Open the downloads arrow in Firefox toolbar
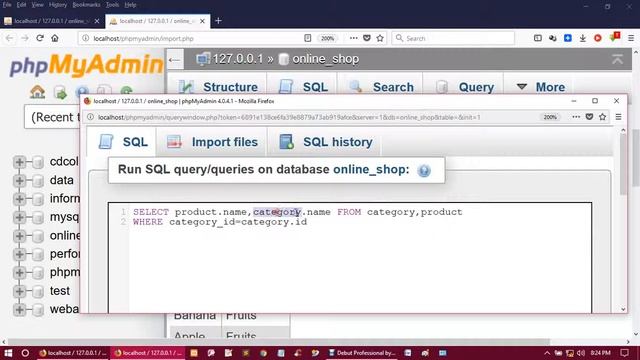Image resolution: width=640 pixels, height=360 pixels. click(x=583, y=38)
